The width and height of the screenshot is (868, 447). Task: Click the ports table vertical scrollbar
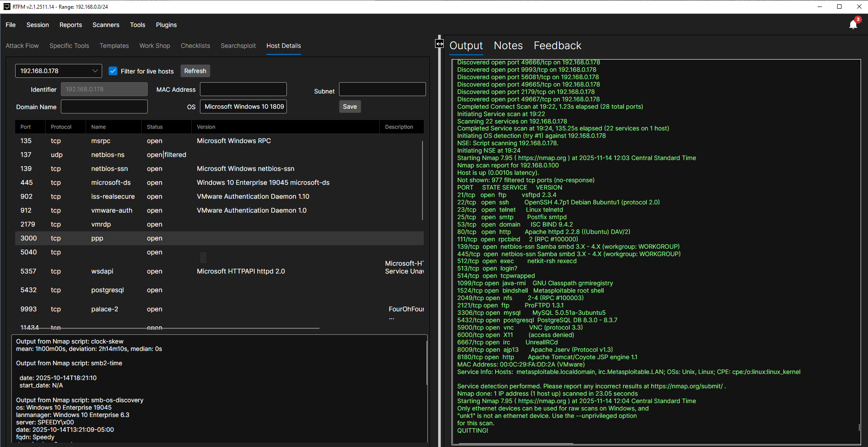(422, 180)
